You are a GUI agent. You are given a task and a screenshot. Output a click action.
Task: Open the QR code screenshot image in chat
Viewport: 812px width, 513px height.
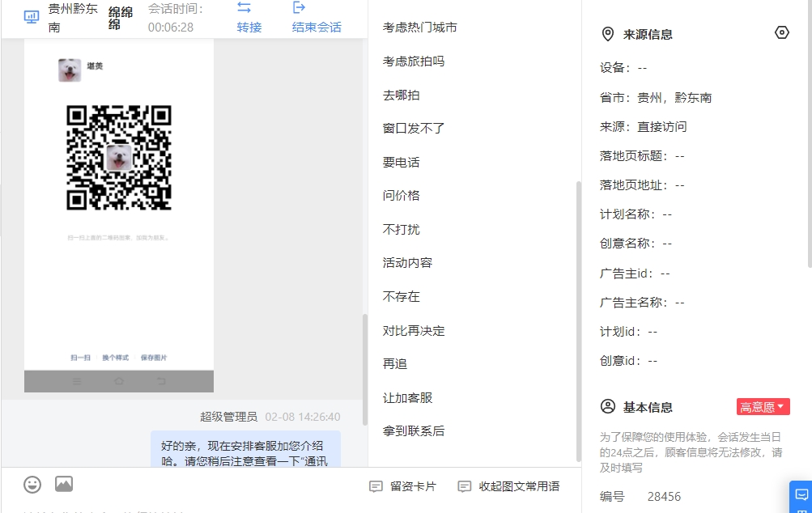point(119,215)
